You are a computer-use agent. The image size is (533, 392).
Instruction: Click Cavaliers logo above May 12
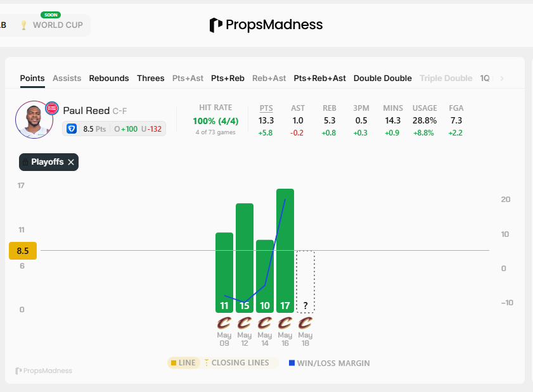[245, 323]
